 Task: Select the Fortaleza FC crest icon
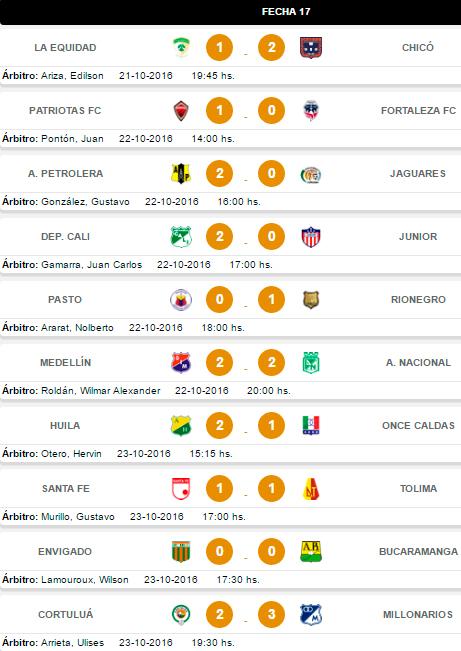(x=311, y=110)
